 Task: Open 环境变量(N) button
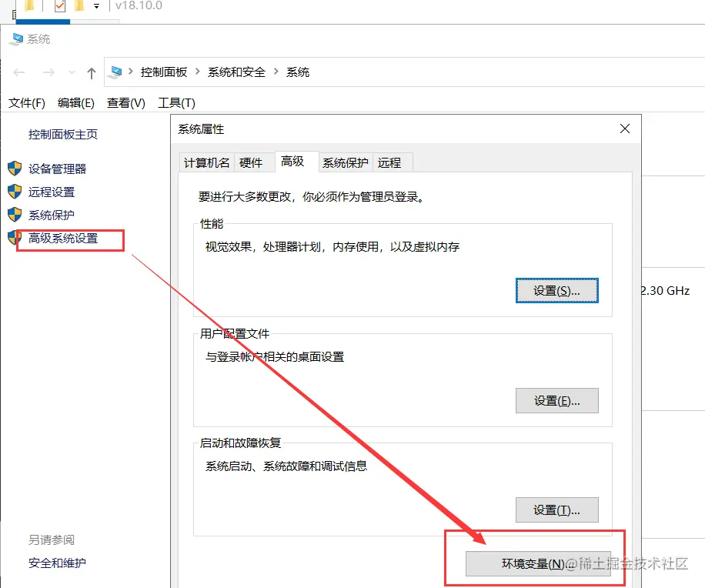coord(538,563)
